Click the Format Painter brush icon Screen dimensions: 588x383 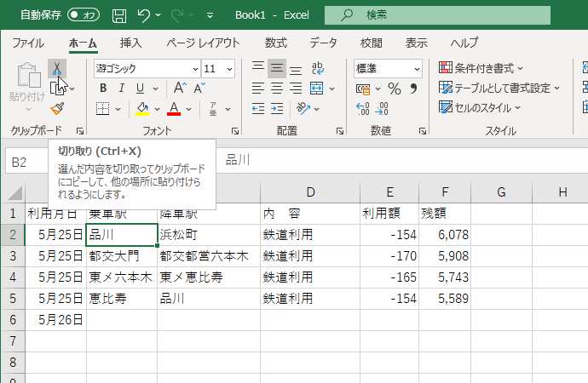click(57, 109)
